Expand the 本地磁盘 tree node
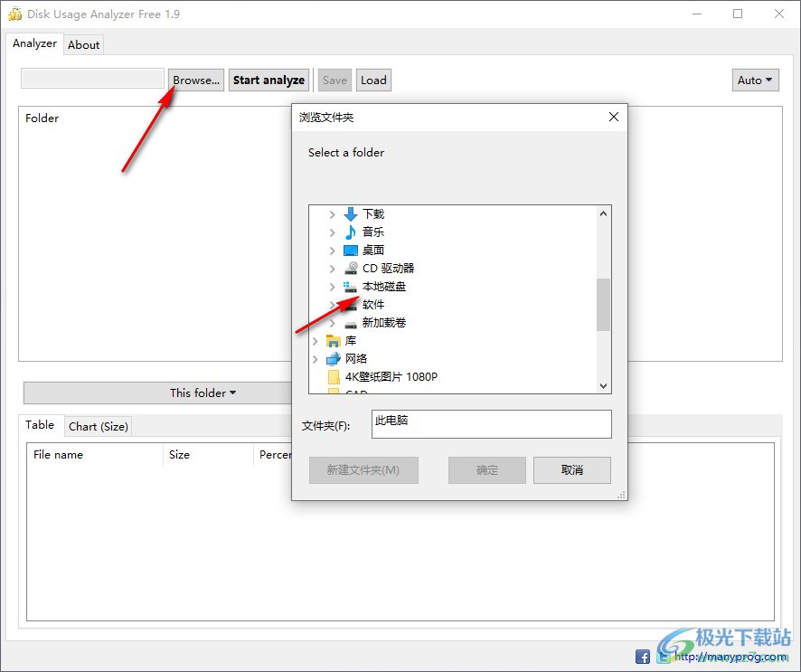Screen dimensions: 801x672 pos(332,287)
